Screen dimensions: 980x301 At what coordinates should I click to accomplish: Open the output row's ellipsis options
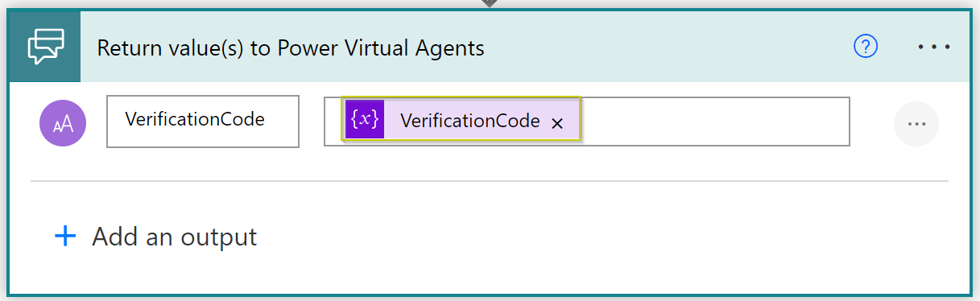[916, 124]
